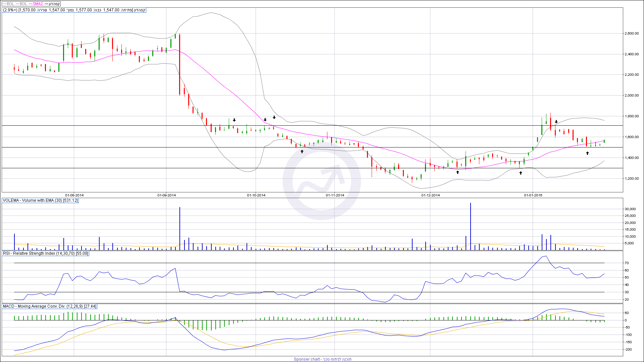Open the RSI Relative Strength Index label
644x362 pixels.
click(46, 253)
